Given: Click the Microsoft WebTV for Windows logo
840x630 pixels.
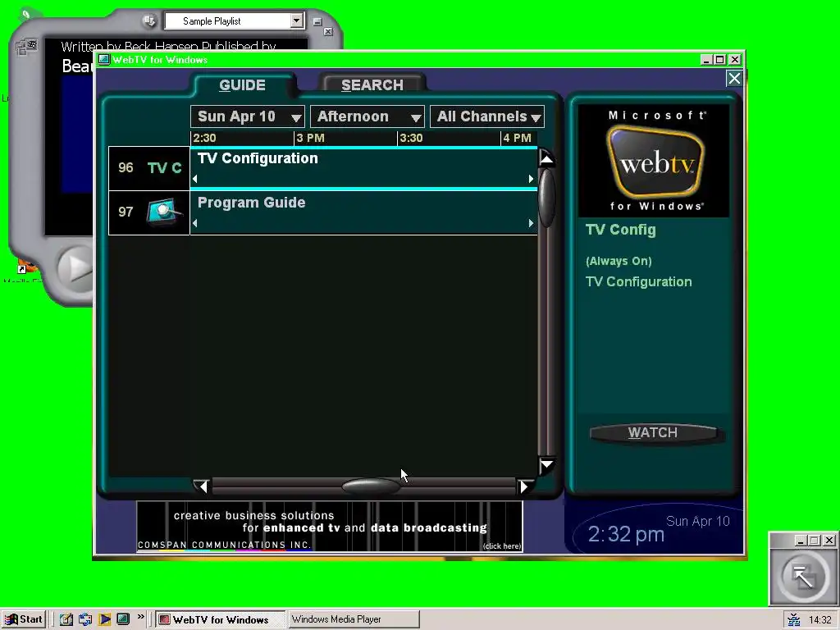Looking at the screenshot, I should point(654,161).
